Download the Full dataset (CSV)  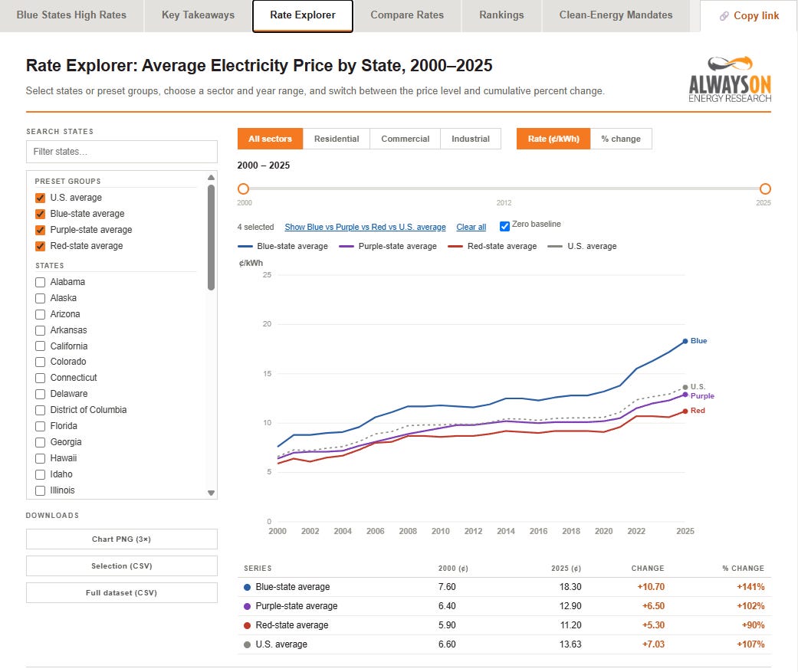[x=122, y=592]
